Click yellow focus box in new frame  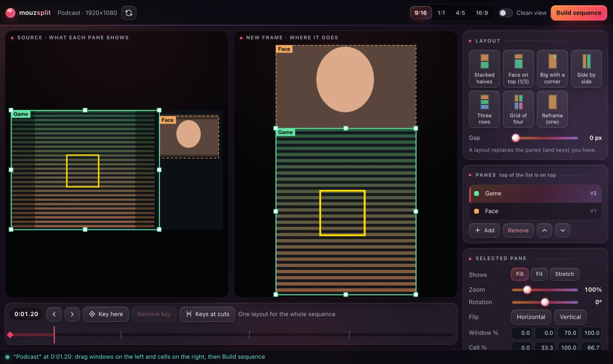coord(343,213)
